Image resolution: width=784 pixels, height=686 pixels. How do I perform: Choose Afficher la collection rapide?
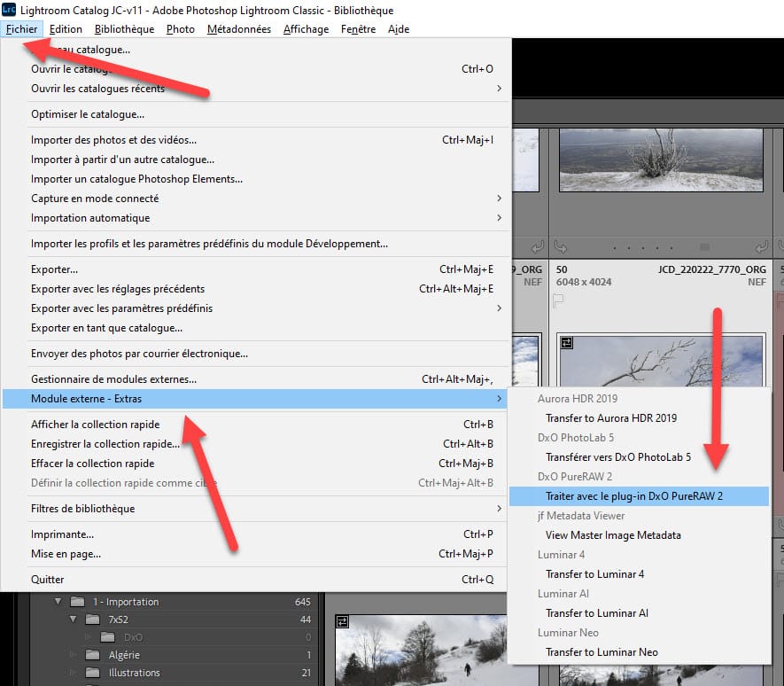click(257, 425)
